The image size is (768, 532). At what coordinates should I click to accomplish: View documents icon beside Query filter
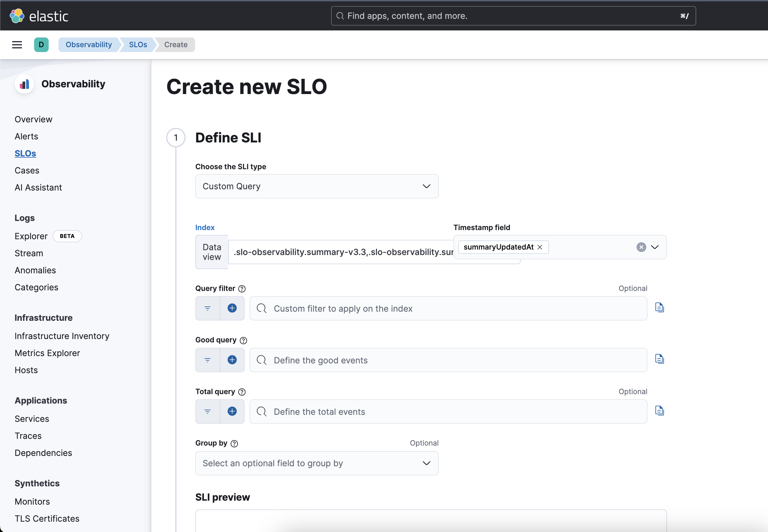tap(659, 307)
